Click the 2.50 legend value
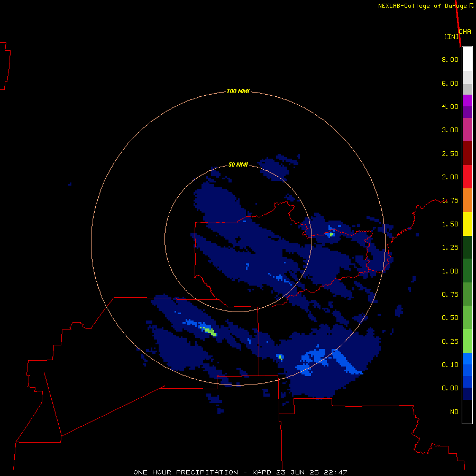This screenshot has width=476, height=476. coord(450,153)
